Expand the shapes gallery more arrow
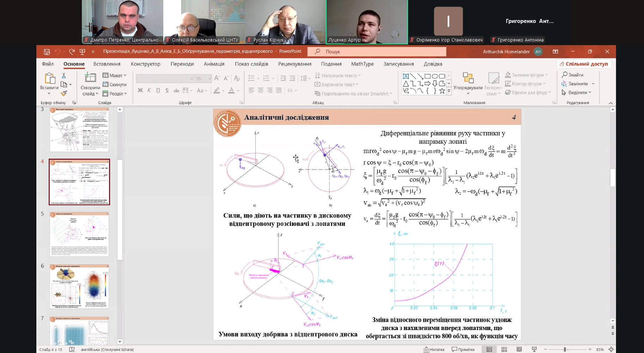 pyautogui.click(x=449, y=91)
